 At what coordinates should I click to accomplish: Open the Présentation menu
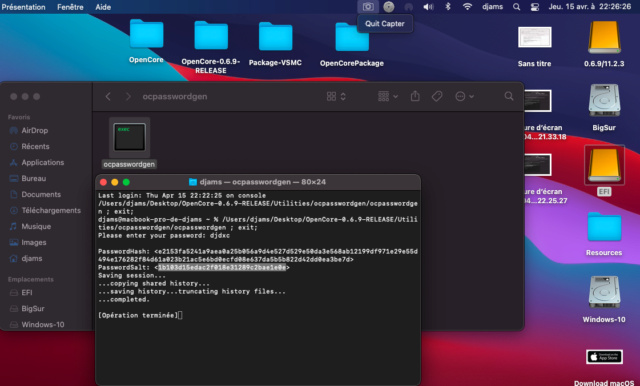tap(23, 7)
